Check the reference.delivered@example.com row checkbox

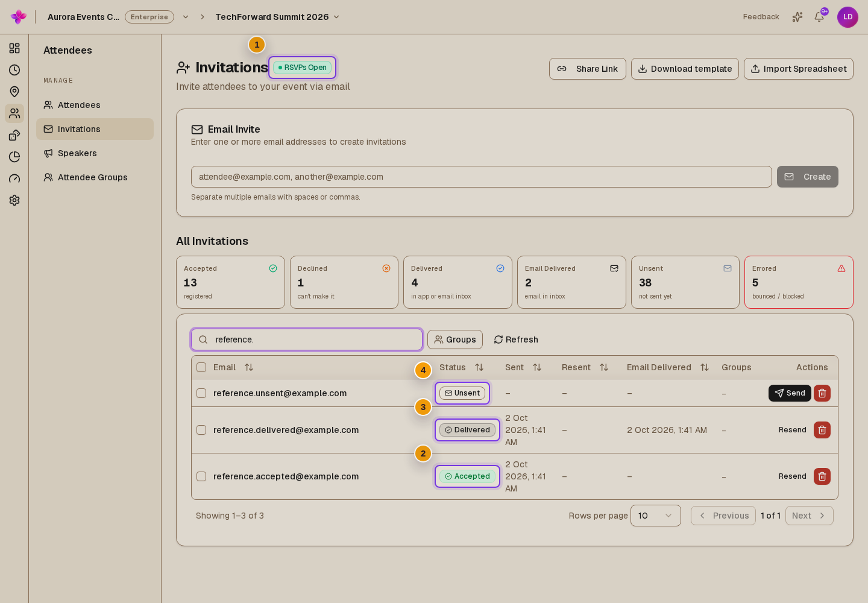click(201, 430)
